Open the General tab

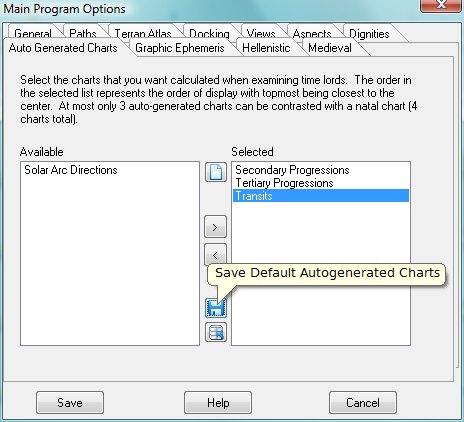[33, 33]
